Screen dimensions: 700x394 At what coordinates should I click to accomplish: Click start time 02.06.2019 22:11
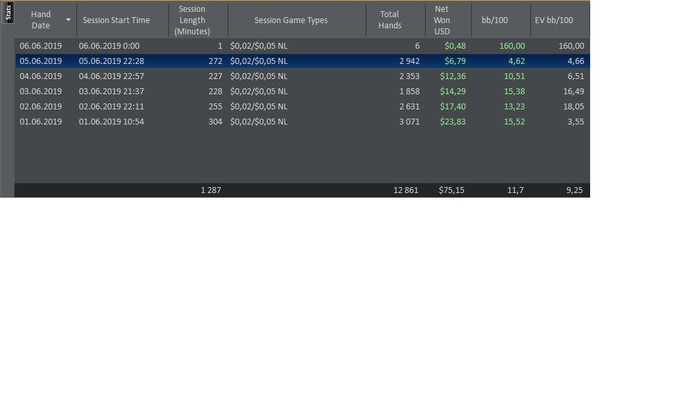111,106
